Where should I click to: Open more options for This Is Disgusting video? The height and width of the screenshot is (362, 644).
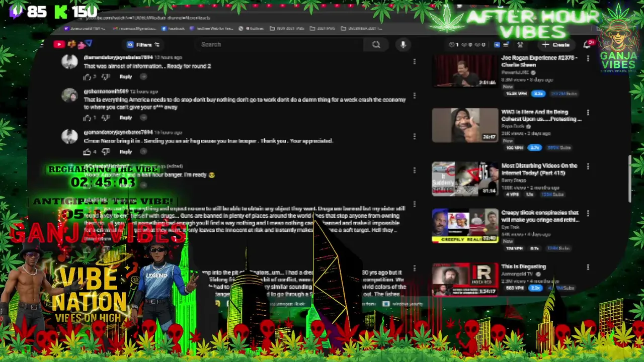(588, 267)
